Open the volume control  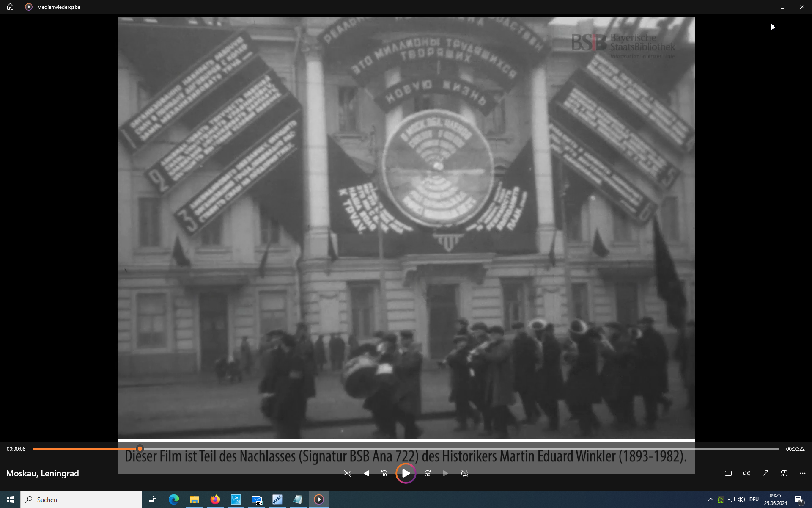(747, 473)
